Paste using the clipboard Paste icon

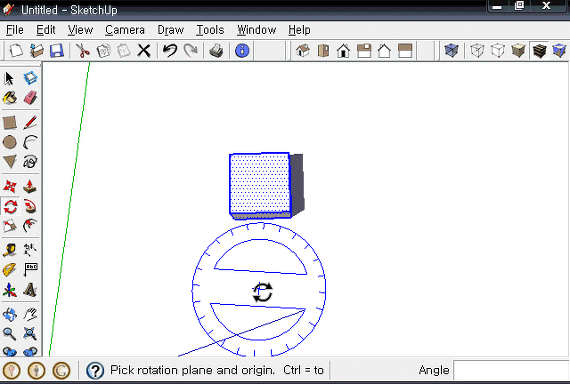click(x=124, y=51)
